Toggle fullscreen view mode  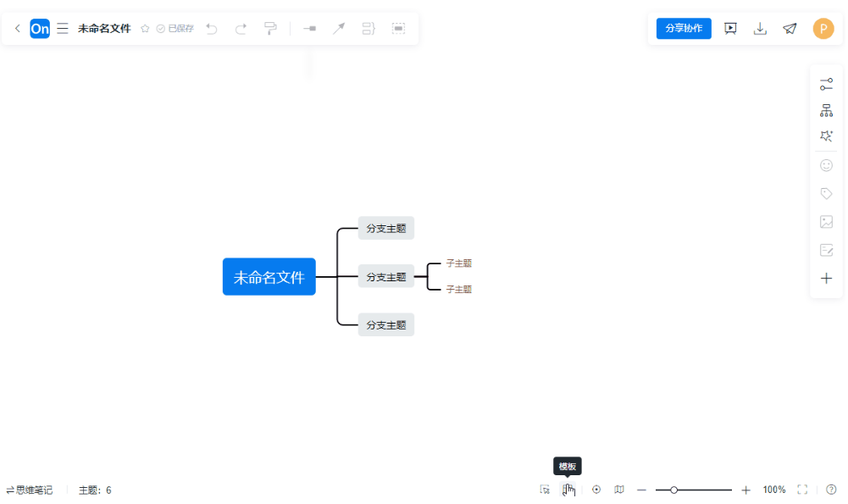802,490
